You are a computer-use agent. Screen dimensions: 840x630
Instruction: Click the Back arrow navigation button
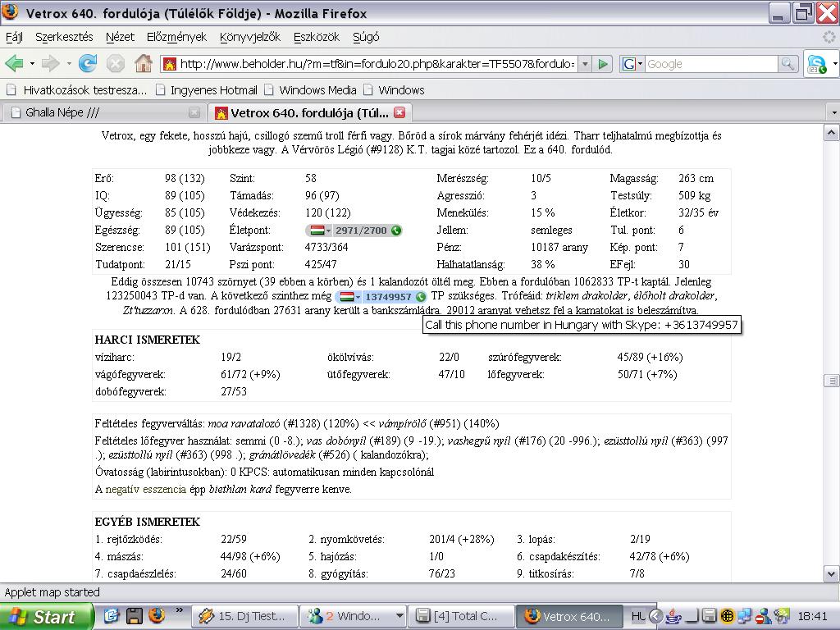[x=14, y=63]
